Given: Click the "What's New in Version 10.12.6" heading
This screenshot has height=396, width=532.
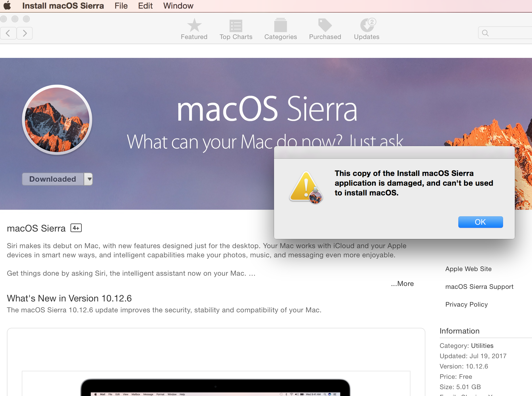Looking at the screenshot, I should (69, 298).
